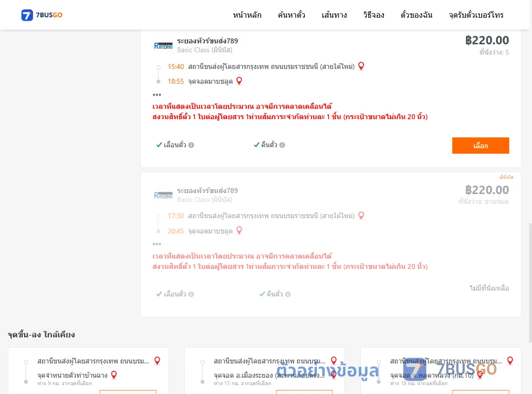Click green check icon for คืนตั๋ว on 15:40 trip

coord(257,145)
